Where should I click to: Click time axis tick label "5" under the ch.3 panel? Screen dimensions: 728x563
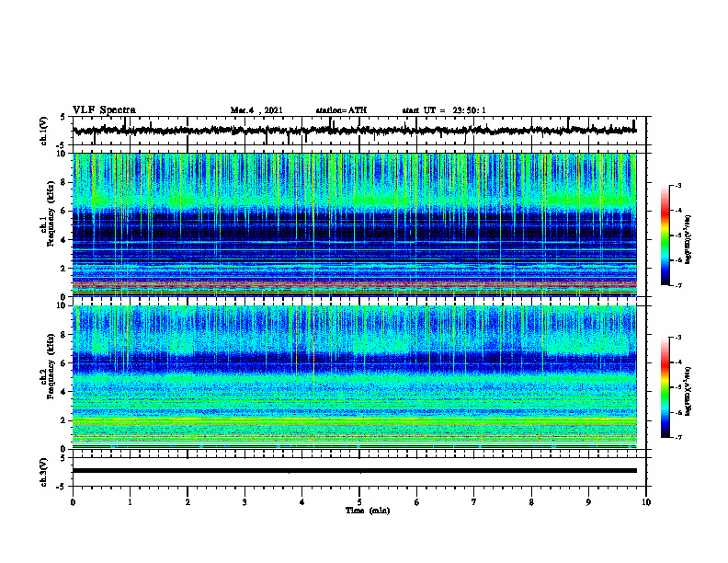pyautogui.click(x=359, y=502)
